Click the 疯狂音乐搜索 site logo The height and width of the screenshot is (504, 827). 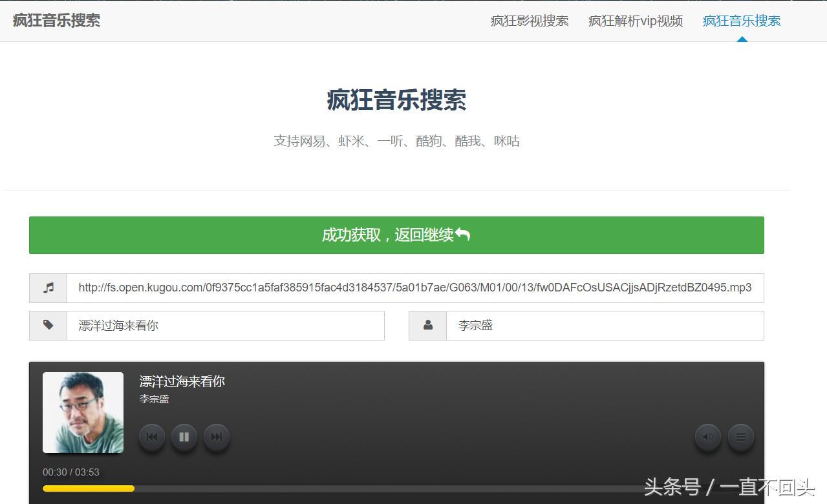[56, 20]
